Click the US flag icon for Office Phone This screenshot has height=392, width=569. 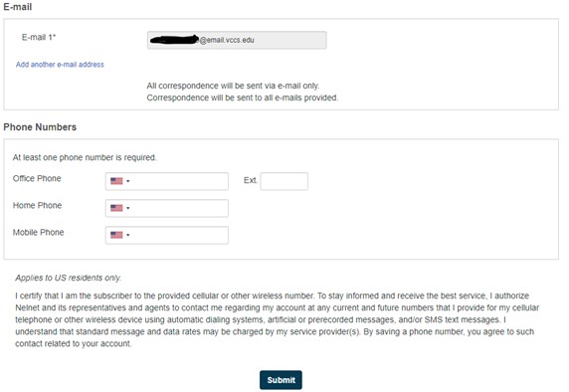coord(116,181)
